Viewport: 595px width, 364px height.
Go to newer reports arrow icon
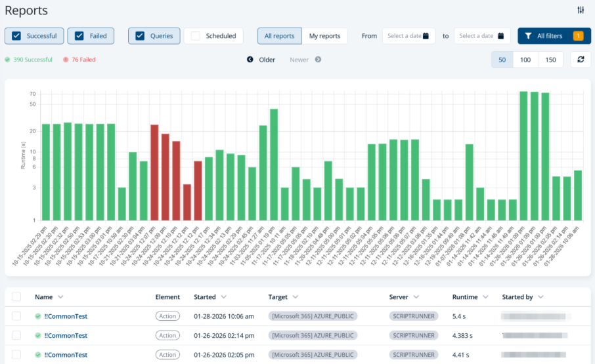point(318,60)
